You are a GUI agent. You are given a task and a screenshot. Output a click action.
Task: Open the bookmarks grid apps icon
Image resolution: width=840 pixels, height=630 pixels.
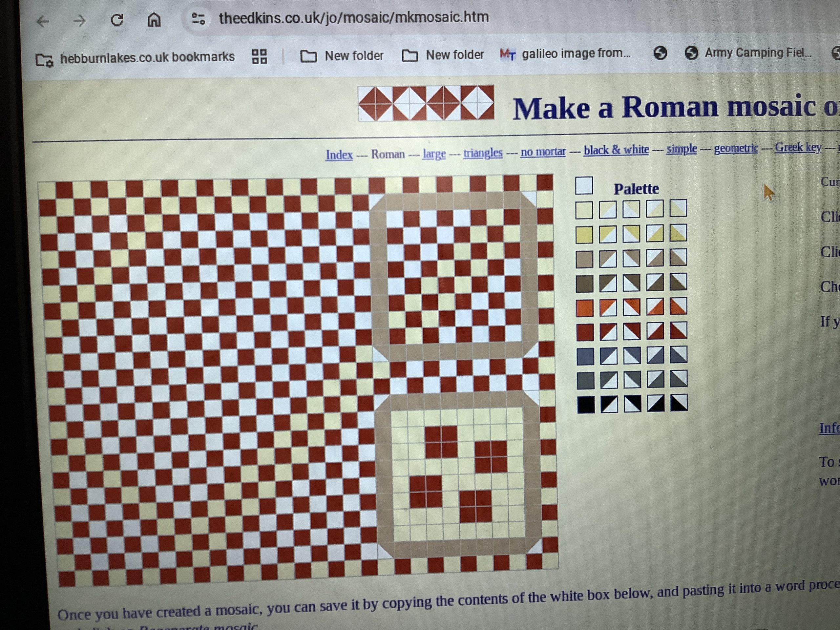(259, 56)
